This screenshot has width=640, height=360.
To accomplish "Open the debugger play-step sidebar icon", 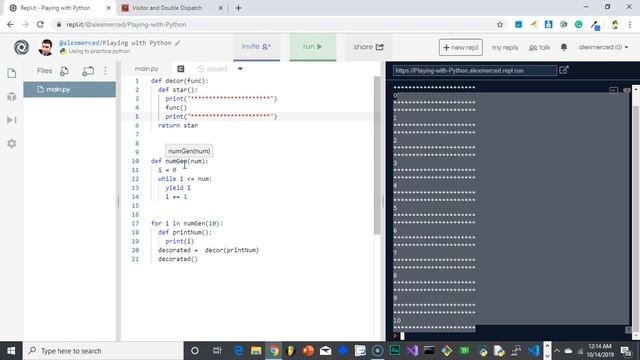I will pyautogui.click(x=12, y=120).
